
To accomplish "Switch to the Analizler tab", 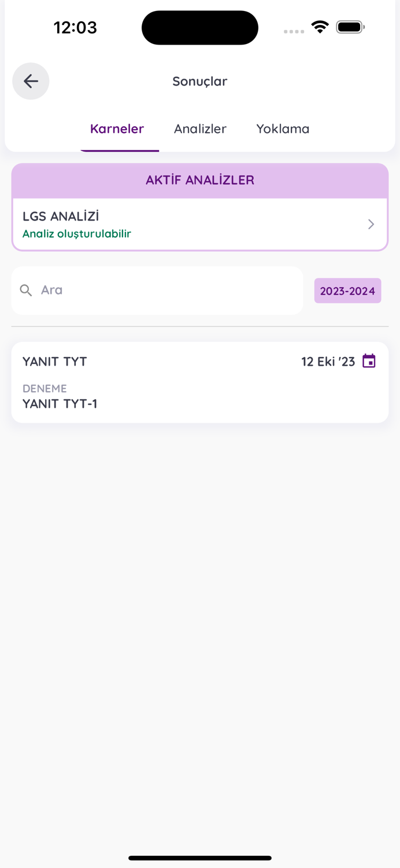I will pos(200,129).
